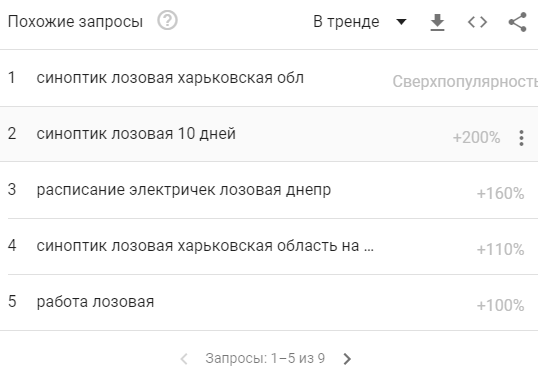Expand the В тренде dropdown arrow
The image size is (538, 377).
coord(401,22)
